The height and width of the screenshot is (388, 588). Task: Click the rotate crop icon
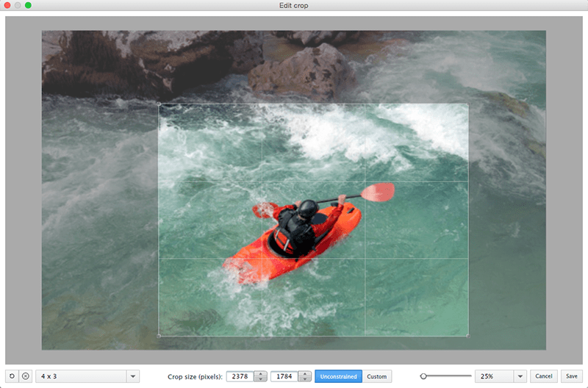12,376
